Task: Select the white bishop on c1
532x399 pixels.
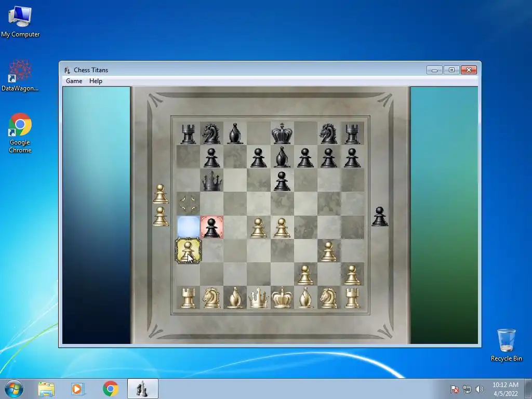Action: (235, 298)
